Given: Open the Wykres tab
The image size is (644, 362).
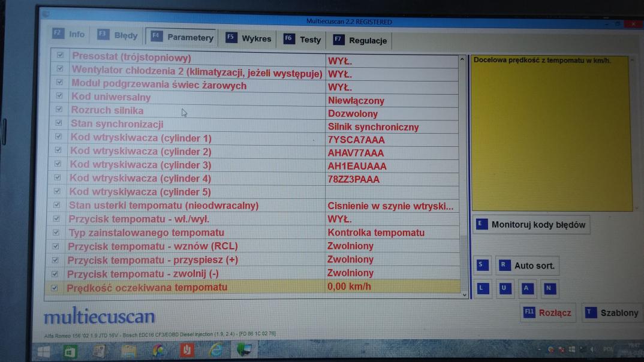Looking at the screenshot, I should coord(248,38).
